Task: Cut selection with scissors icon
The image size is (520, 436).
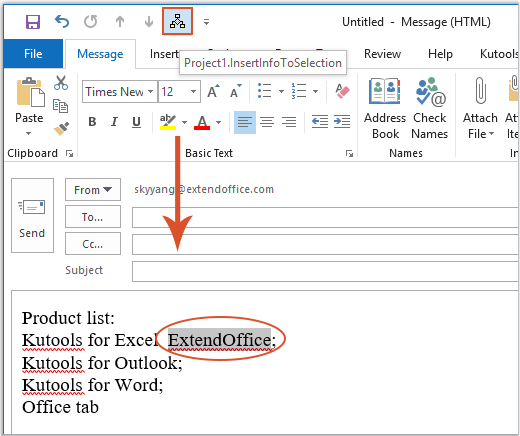Action: 61,83
